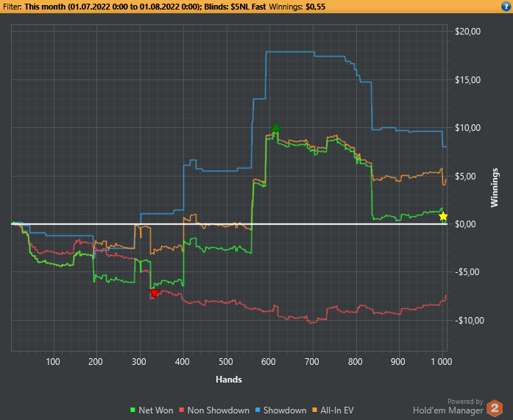Click the orange All-In EV color swatch
This screenshot has width=513, height=420.
coord(315,410)
